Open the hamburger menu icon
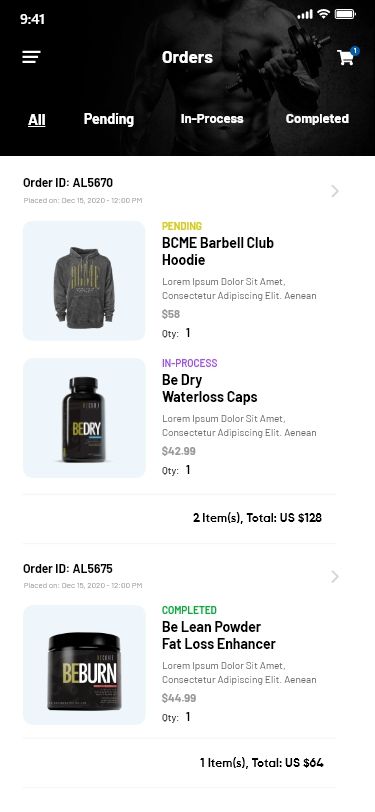The image size is (375, 812). coord(31,57)
